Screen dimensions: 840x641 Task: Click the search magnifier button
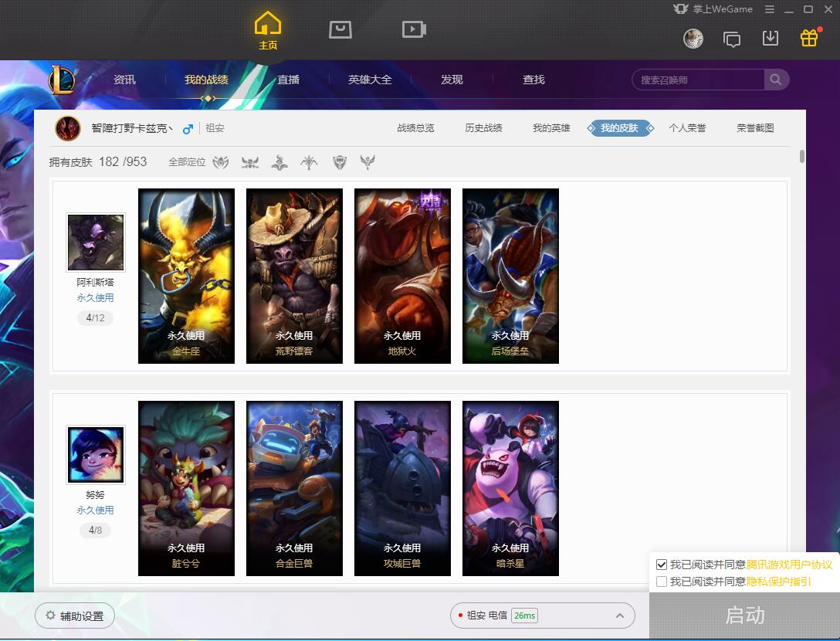click(776, 80)
